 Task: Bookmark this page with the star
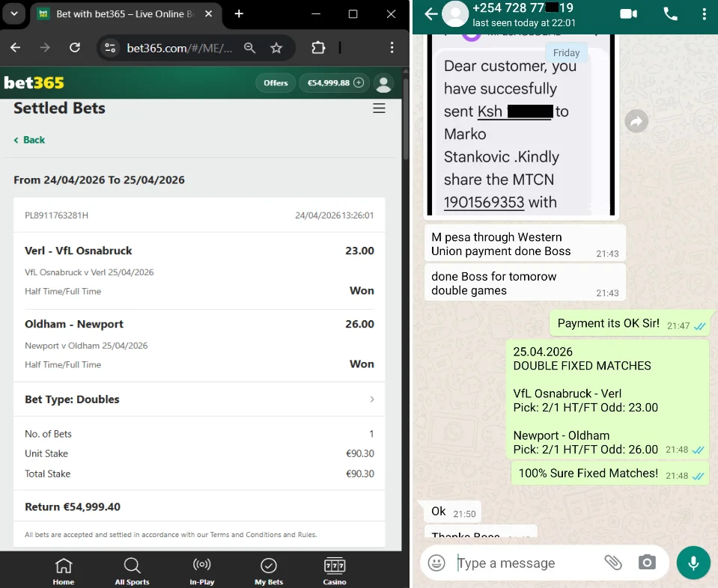pyautogui.click(x=276, y=48)
